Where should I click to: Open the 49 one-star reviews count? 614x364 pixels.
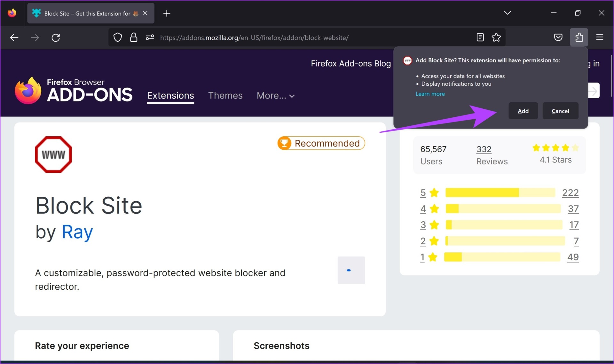coord(573,257)
